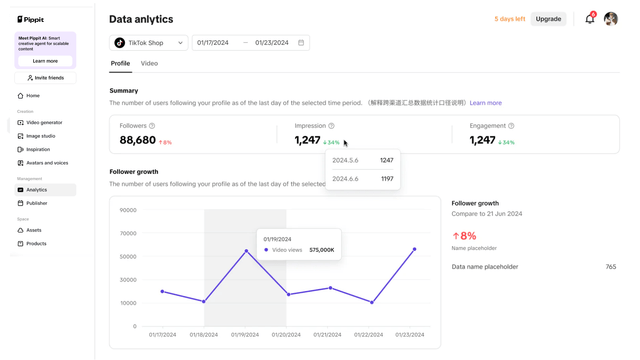Click the 01/22/2024 x-axis label
Image resolution: width=640 pixels, height=360 pixels.
(x=369, y=335)
